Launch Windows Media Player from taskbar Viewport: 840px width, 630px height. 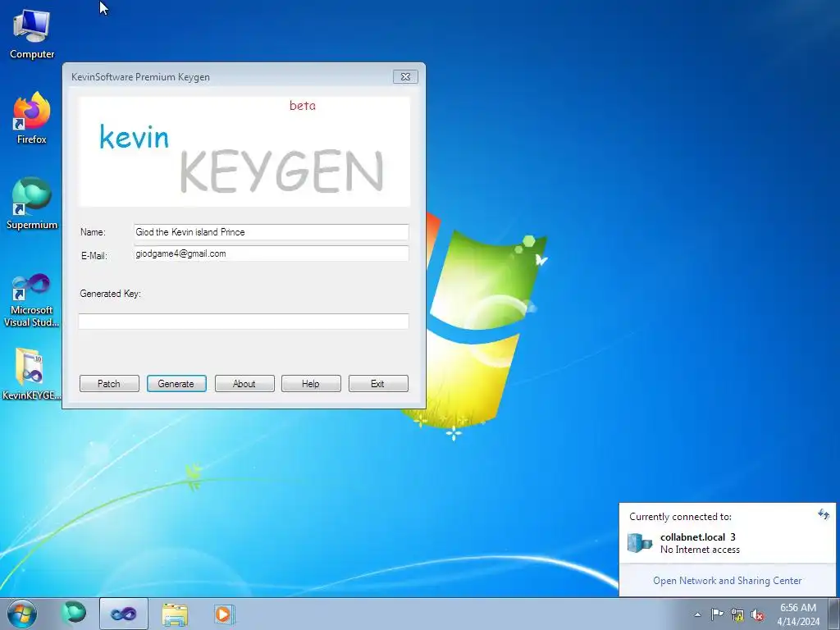click(224, 614)
